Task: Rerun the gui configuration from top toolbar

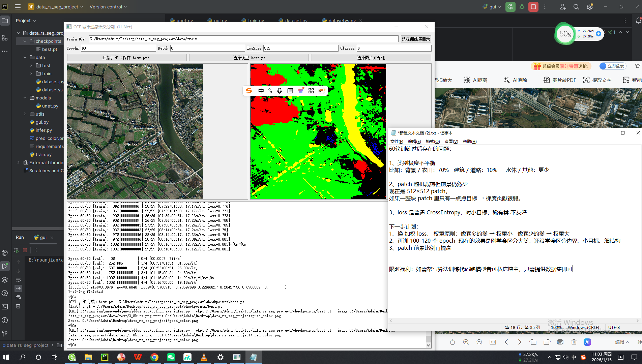Action: point(510,7)
